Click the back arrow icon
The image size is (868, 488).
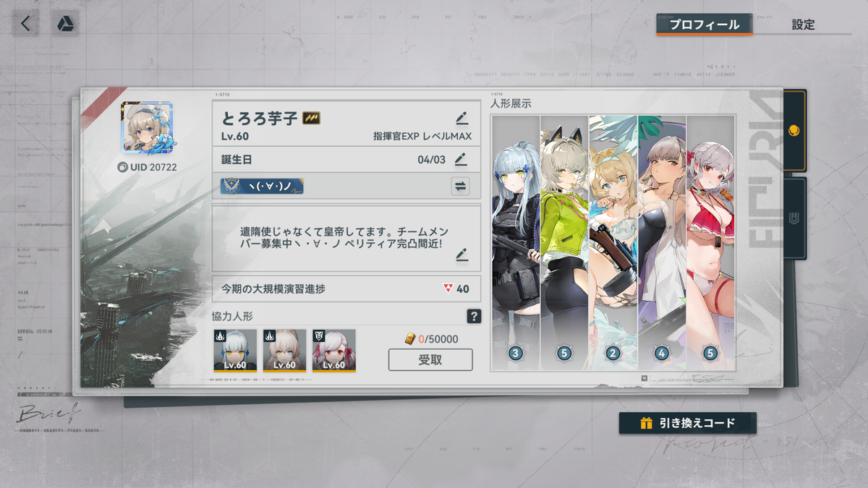[26, 23]
